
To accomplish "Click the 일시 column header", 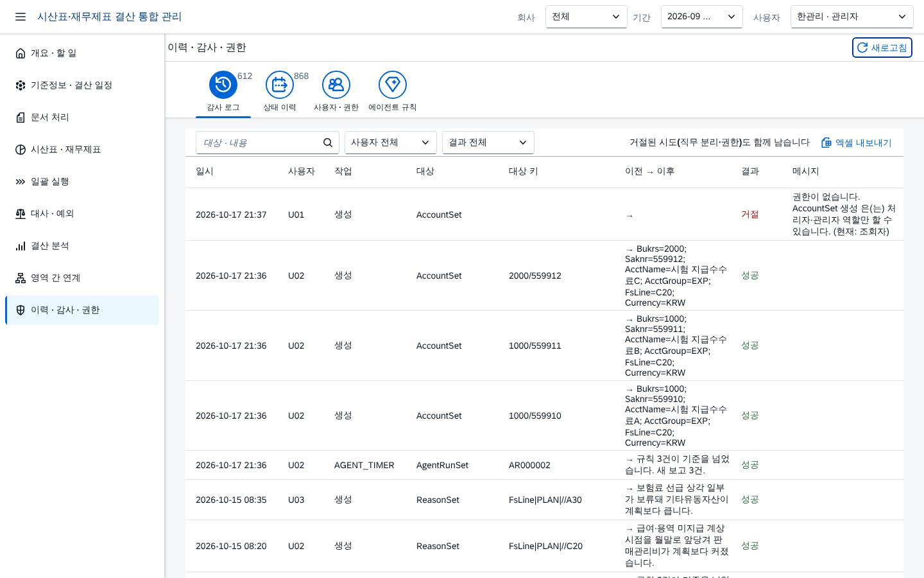I will pyautogui.click(x=205, y=171).
